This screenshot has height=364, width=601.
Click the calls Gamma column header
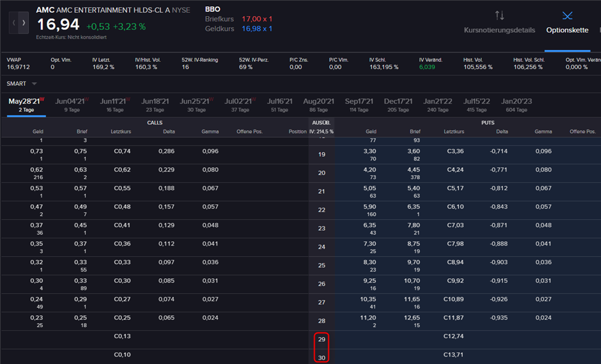pos(210,131)
